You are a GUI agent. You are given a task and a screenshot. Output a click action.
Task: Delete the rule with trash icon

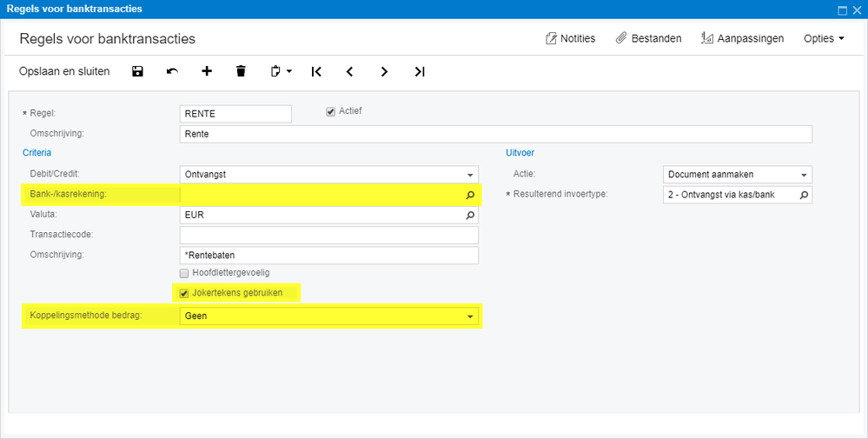coord(241,71)
